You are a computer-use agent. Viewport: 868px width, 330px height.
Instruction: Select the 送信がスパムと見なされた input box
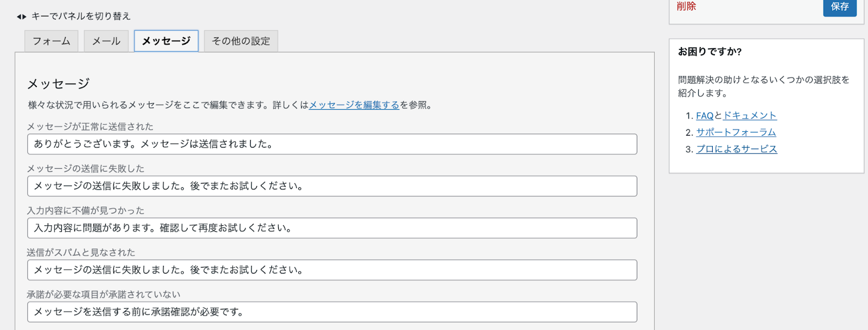332,270
